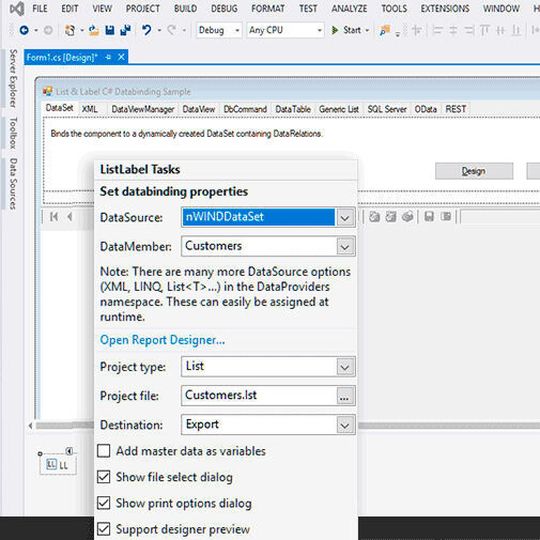
Task: Open the ANALYZE menu
Action: 349,8
